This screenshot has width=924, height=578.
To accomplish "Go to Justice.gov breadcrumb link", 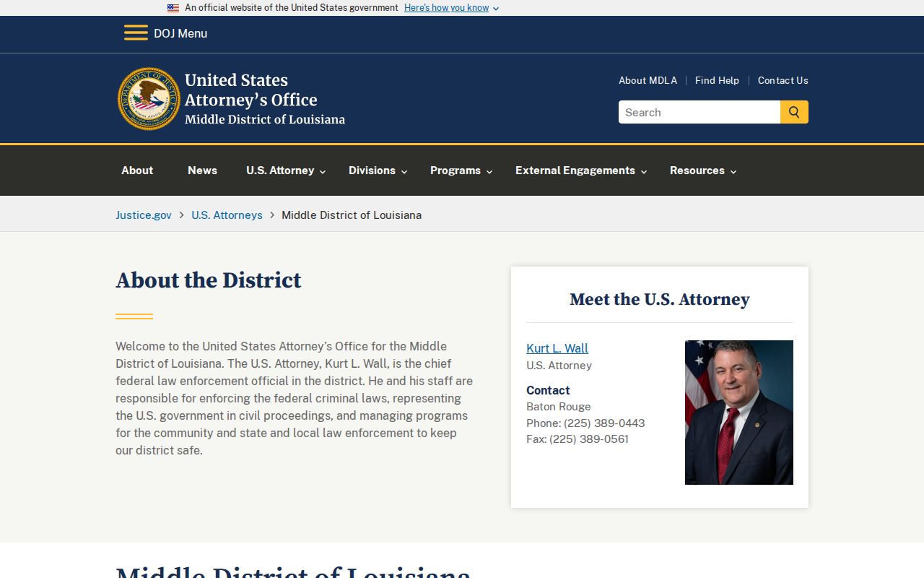I will click(x=144, y=215).
